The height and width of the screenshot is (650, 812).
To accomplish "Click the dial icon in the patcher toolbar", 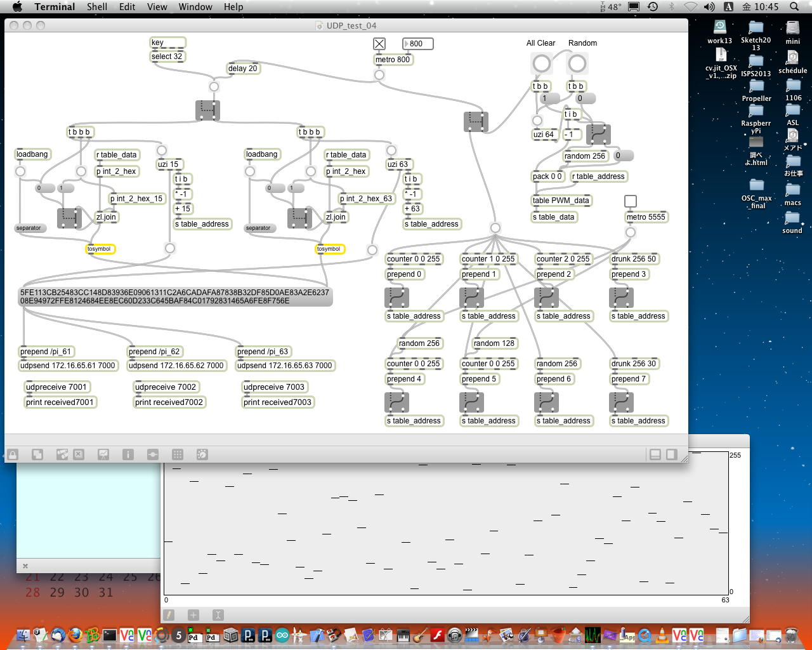I will [x=202, y=454].
